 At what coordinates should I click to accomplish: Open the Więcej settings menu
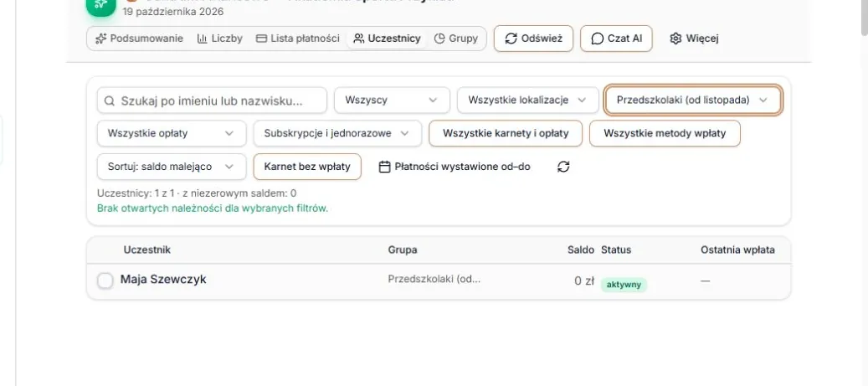[694, 39]
